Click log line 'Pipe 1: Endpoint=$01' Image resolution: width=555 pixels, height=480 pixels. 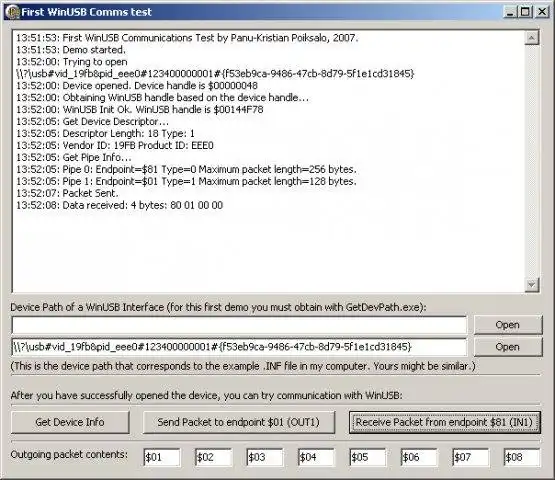tap(186, 181)
